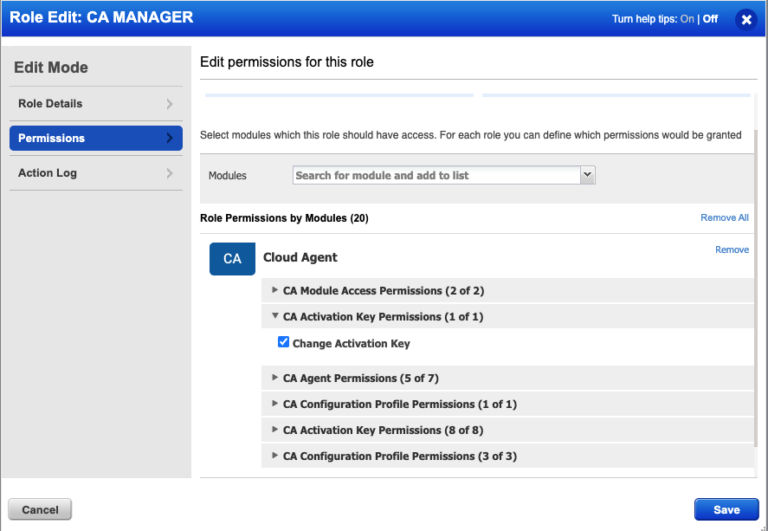Open the Modules dropdown arrow
The width and height of the screenshot is (768, 531).
pyautogui.click(x=587, y=175)
